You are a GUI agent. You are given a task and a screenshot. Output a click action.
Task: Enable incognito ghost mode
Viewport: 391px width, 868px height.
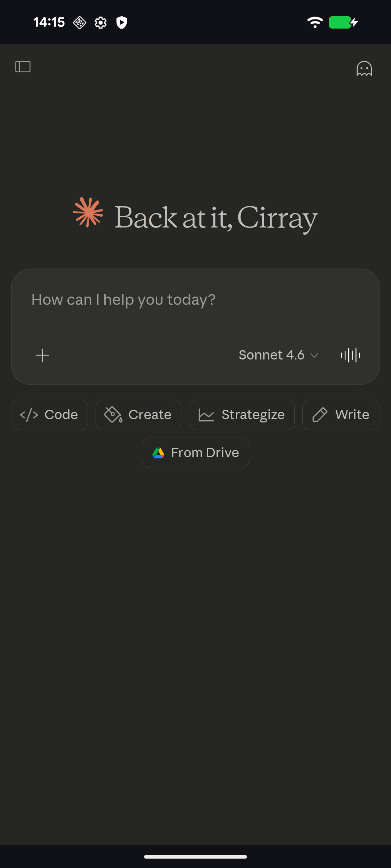[x=365, y=69]
